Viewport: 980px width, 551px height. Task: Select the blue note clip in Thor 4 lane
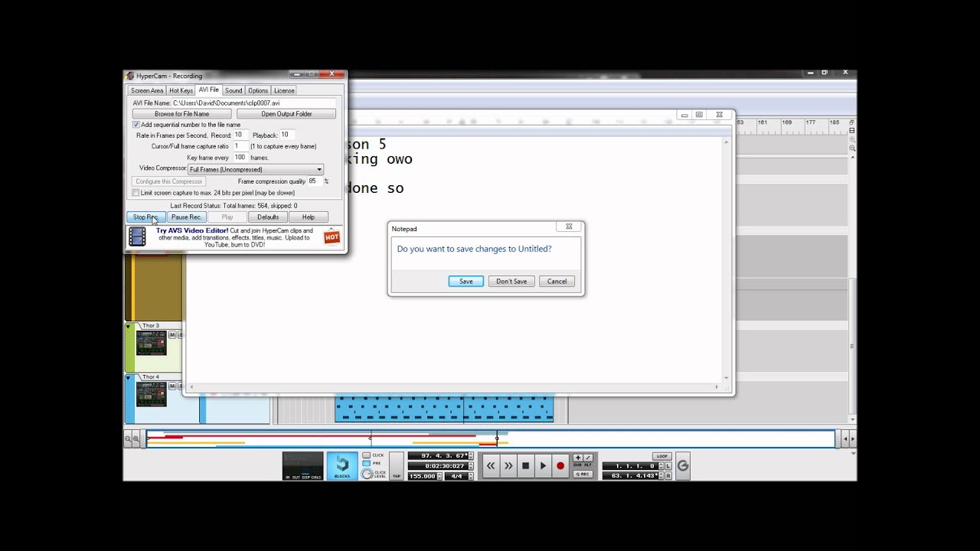[444, 409]
